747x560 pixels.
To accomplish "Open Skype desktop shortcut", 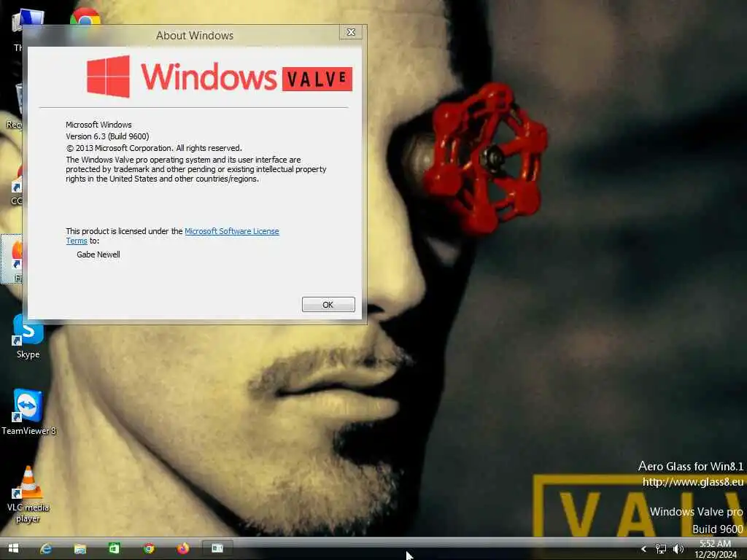I will pos(28,335).
